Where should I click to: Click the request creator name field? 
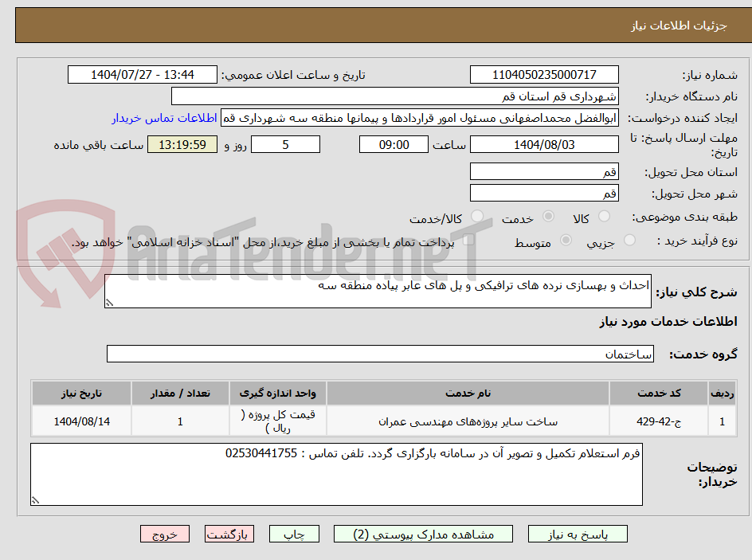coord(420,118)
